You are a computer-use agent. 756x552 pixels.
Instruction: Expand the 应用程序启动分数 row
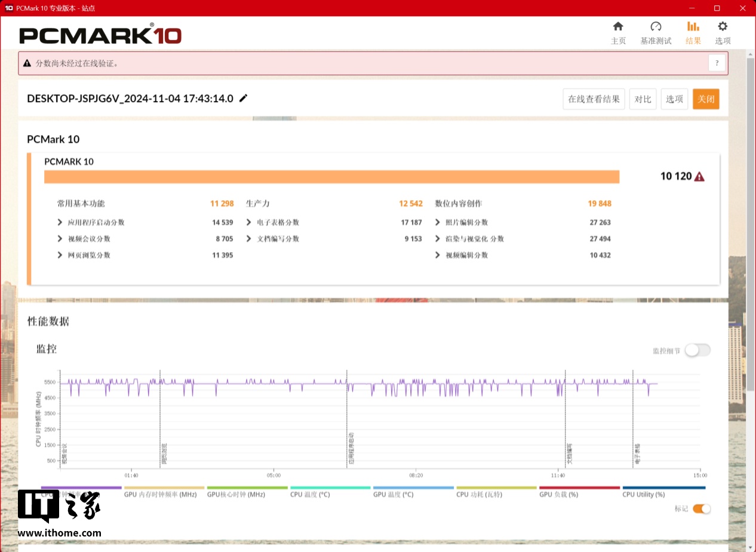60,222
